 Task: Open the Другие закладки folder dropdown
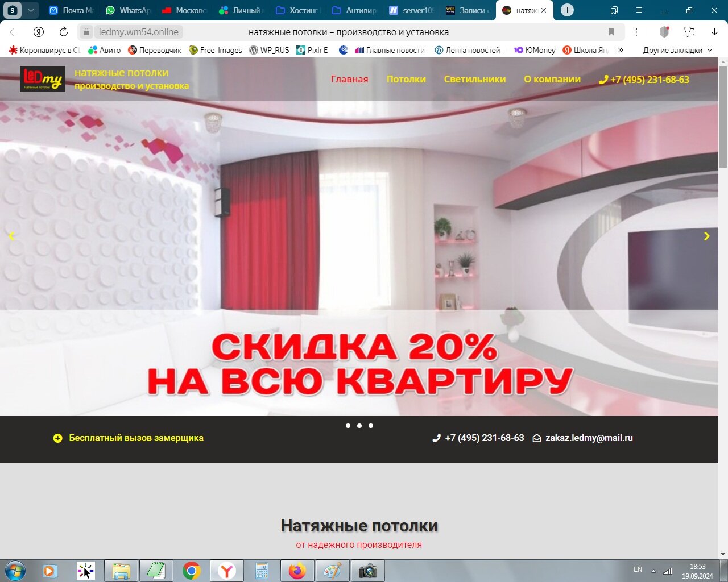point(677,50)
